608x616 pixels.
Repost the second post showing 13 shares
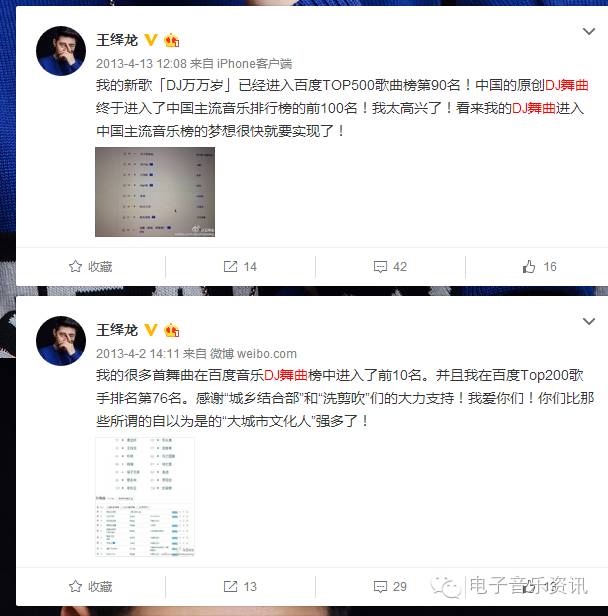click(x=240, y=587)
